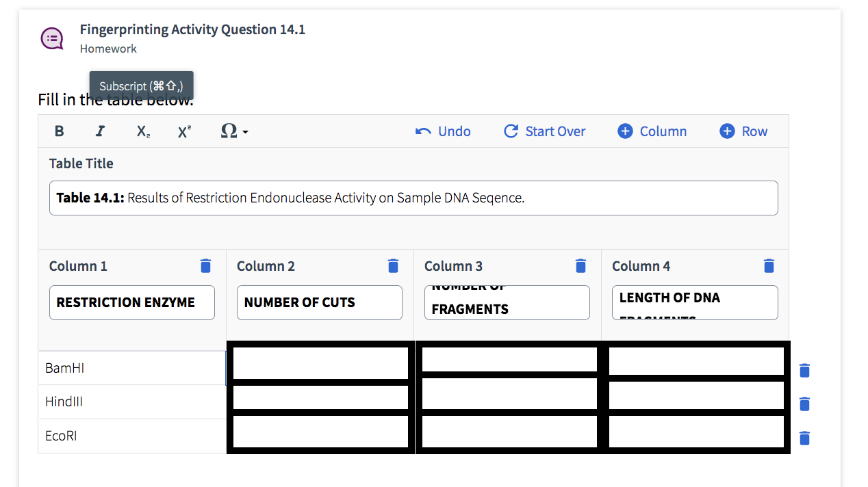Screen dimensions: 868x487
Task: Click the Start Over refresh icon
Action: 511,131
